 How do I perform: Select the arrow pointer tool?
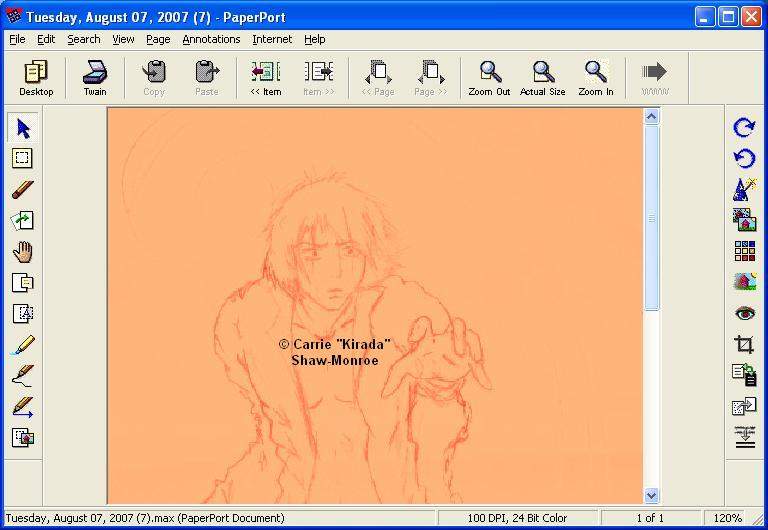(23, 128)
